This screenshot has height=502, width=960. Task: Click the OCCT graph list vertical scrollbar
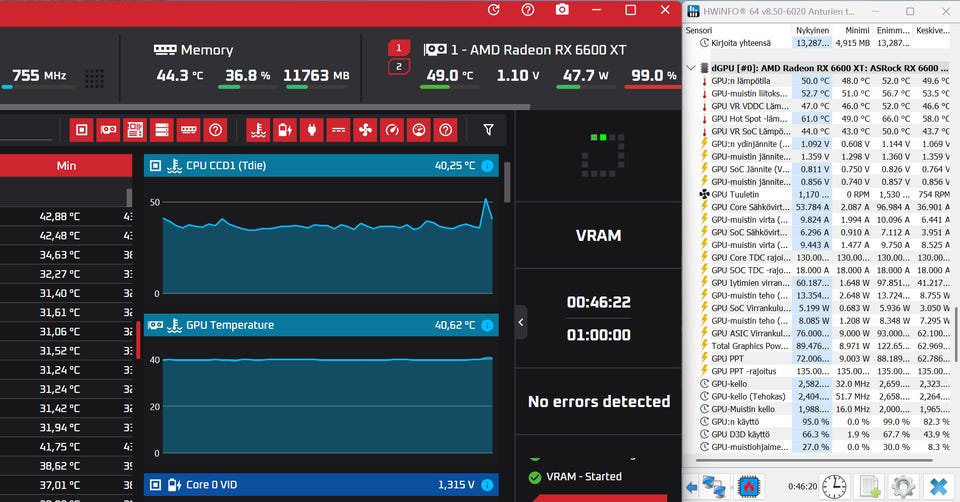click(507, 182)
